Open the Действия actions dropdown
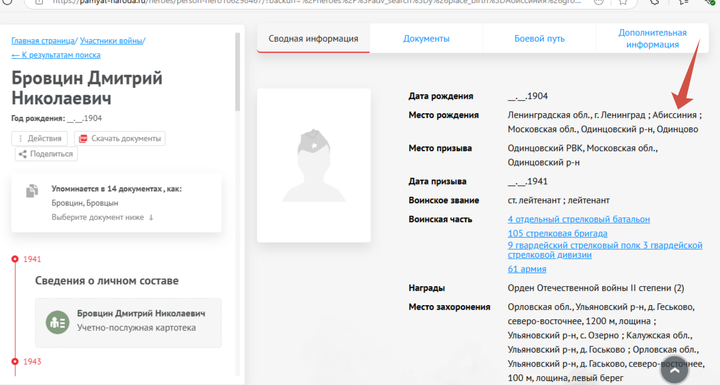 coord(39,138)
